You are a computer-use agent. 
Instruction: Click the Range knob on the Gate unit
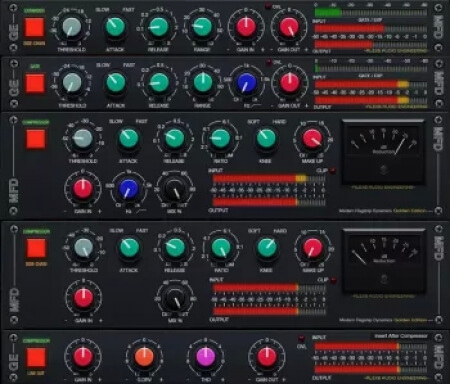(x=203, y=83)
